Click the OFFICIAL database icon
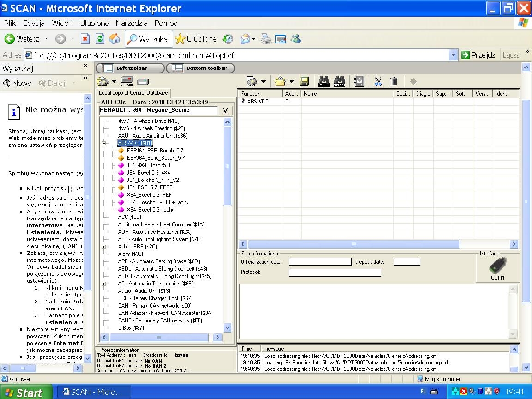 127,82
